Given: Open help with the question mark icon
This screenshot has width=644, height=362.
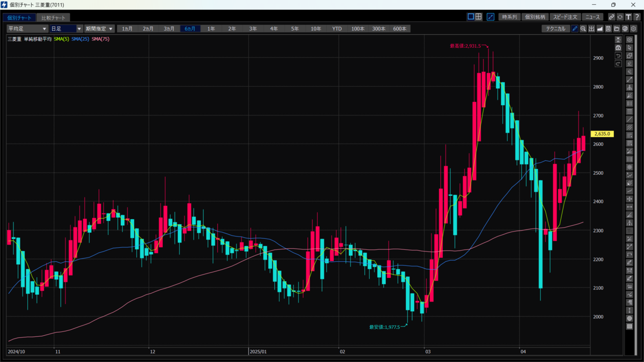Looking at the screenshot, I should [637, 17].
